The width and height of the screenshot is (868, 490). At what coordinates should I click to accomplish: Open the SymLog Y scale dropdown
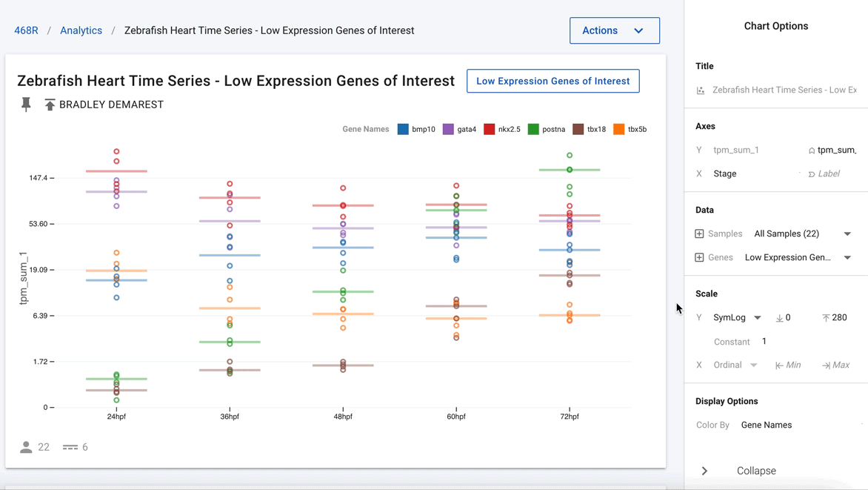[758, 317]
